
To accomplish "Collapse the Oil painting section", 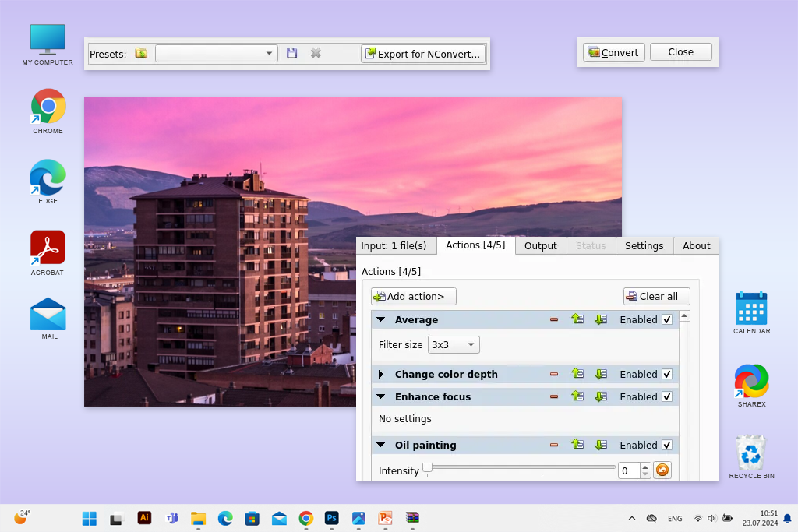I will pos(380,445).
